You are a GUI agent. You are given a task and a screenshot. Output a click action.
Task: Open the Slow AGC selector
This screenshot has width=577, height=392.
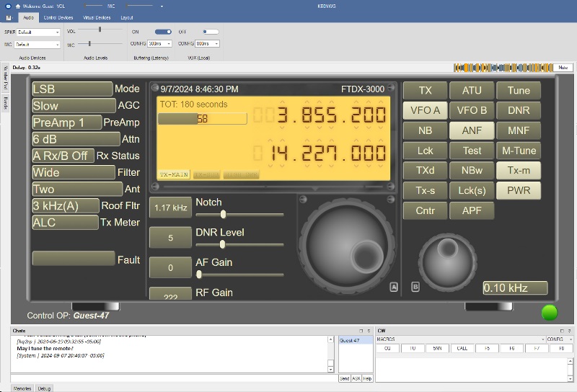tap(74, 106)
